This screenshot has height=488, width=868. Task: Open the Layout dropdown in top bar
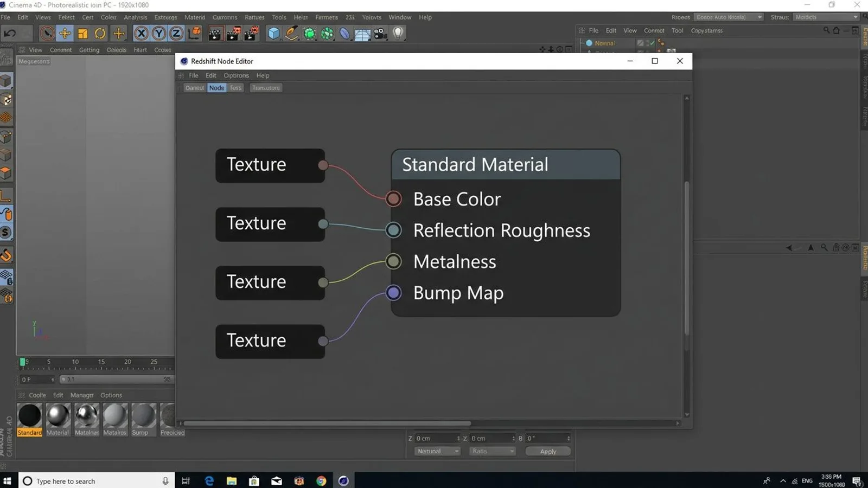point(729,17)
